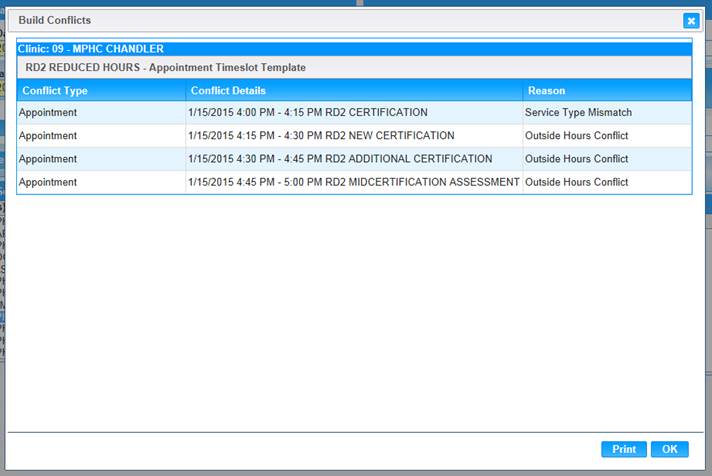This screenshot has width=712, height=476.
Task: Confirm with the OK button
Action: click(670, 449)
